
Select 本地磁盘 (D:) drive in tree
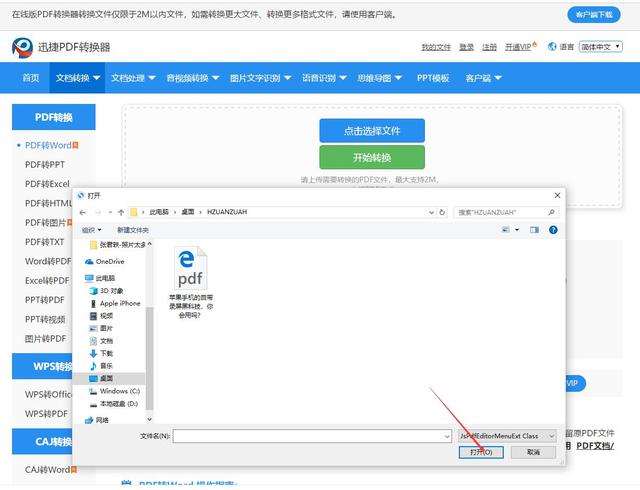pyautogui.click(x=114, y=404)
